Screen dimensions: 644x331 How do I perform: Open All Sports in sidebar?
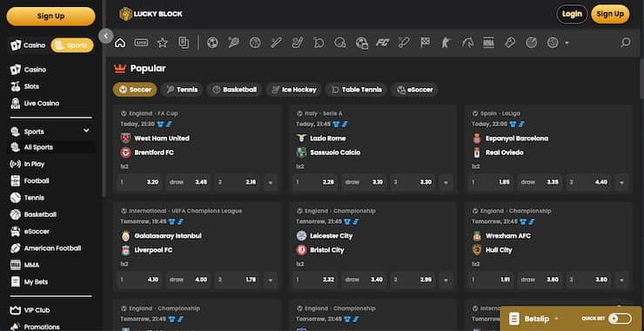pos(51,147)
